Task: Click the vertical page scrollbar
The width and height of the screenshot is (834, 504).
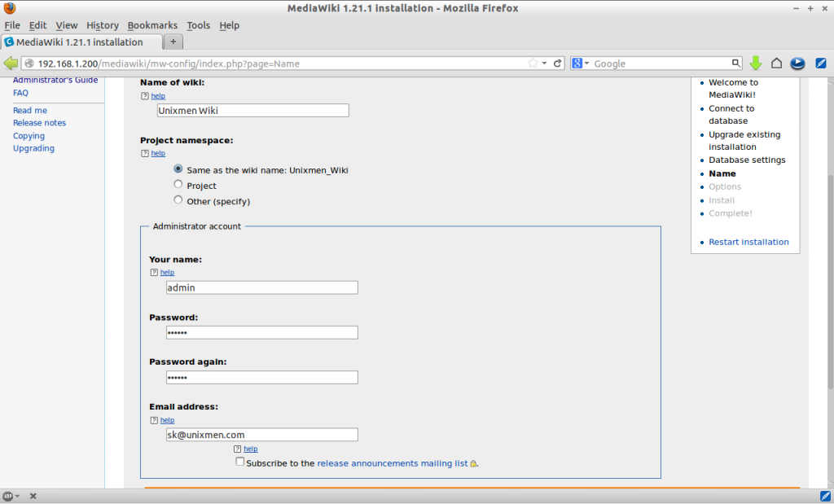Action: point(830,283)
